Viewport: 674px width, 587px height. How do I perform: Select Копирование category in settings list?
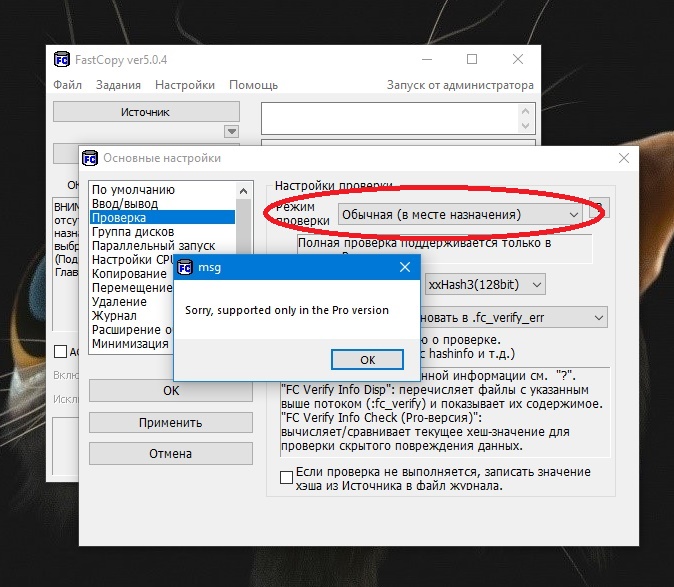132,274
